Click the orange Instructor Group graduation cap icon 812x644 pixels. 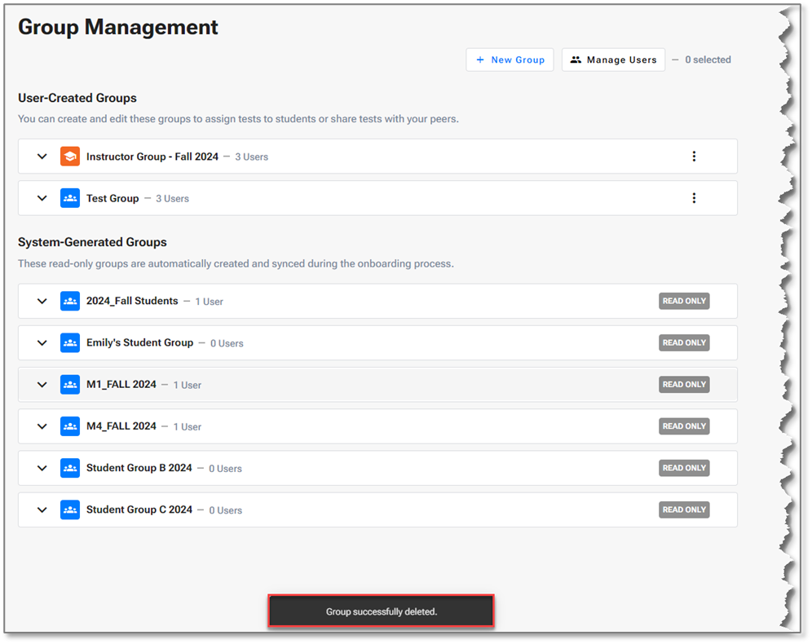[x=70, y=157]
